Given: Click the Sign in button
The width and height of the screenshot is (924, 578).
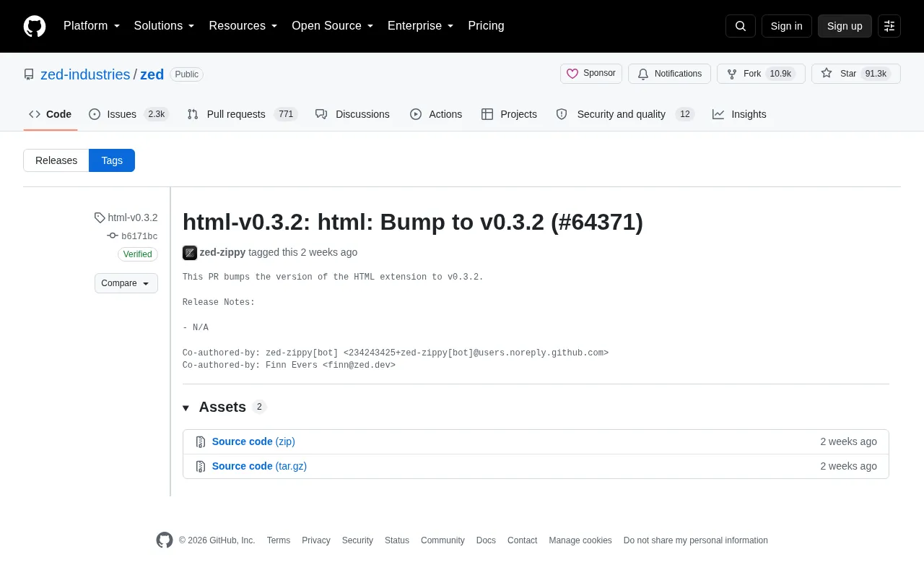Looking at the screenshot, I should click(787, 26).
